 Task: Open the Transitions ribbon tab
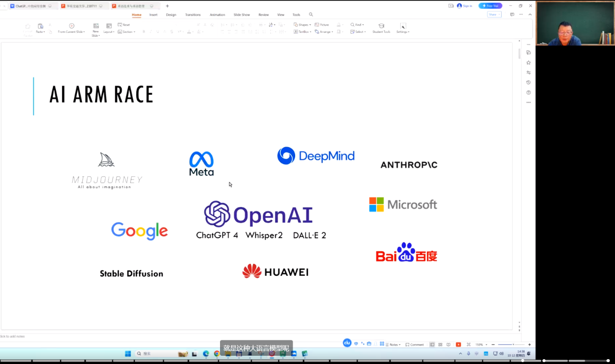(193, 15)
